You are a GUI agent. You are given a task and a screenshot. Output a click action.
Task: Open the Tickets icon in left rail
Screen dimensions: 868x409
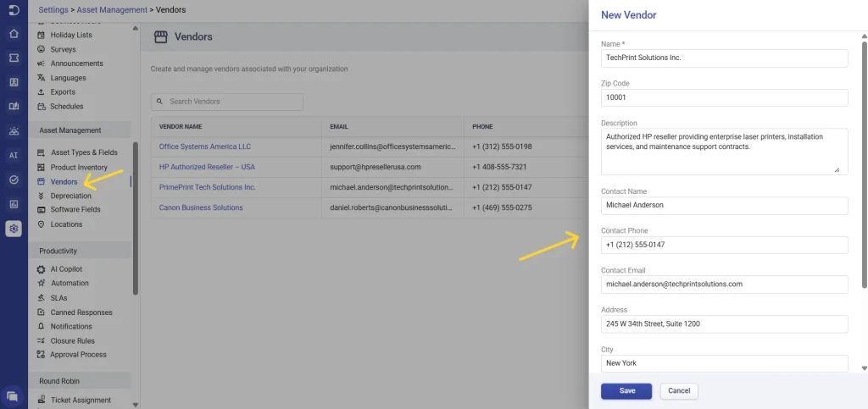[x=14, y=58]
